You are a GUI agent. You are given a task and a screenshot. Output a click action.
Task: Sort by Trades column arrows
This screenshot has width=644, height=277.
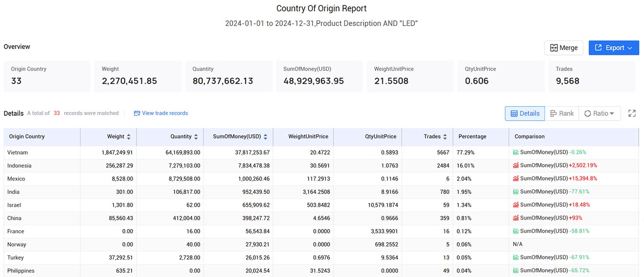point(445,137)
